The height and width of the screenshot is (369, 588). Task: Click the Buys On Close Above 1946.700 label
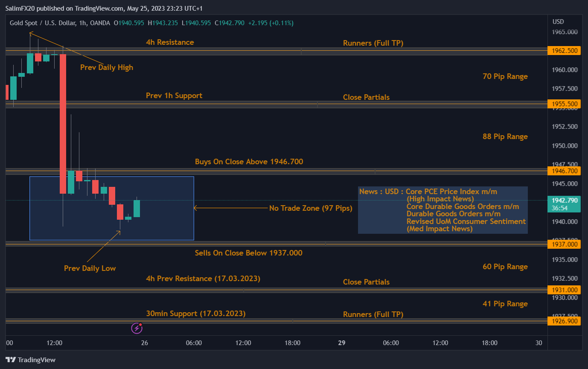[249, 162]
